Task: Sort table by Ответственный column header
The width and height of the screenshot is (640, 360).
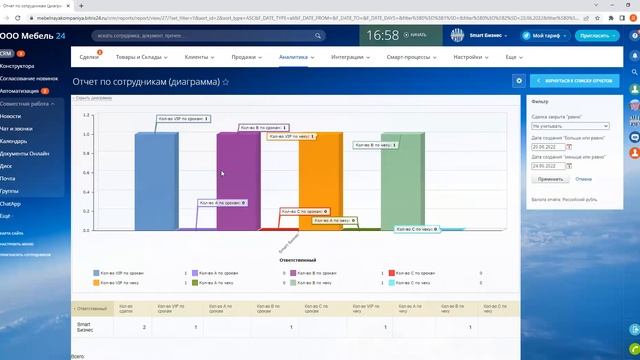Action: tap(92, 309)
